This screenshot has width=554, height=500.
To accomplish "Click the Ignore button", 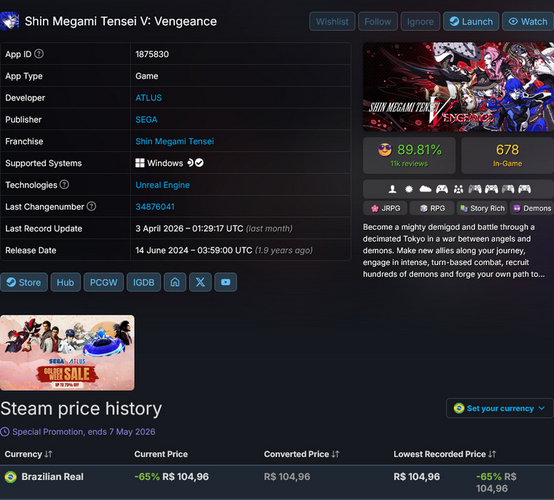I will (x=420, y=22).
